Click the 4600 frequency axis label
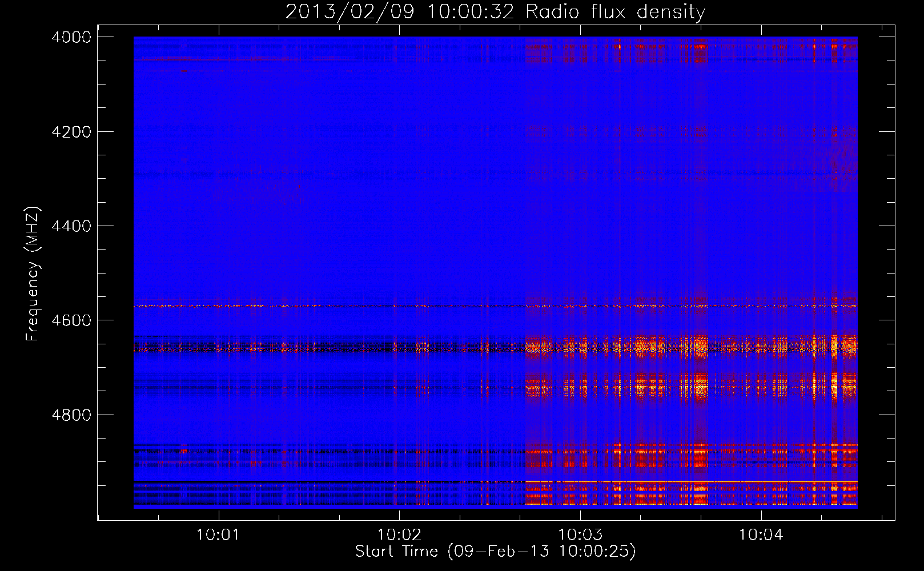Viewport: 924px width, 571px height. point(71,320)
